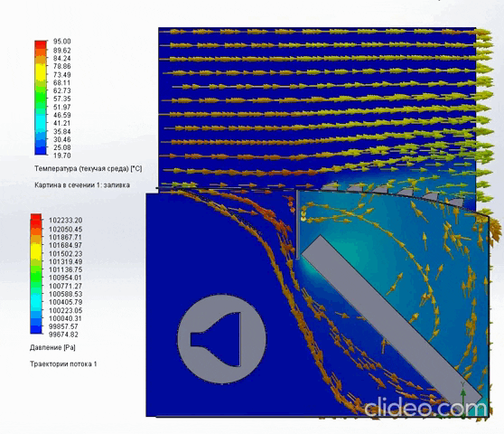Click the clideo.com watermark
504x434 pixels.
click(425, 409)
